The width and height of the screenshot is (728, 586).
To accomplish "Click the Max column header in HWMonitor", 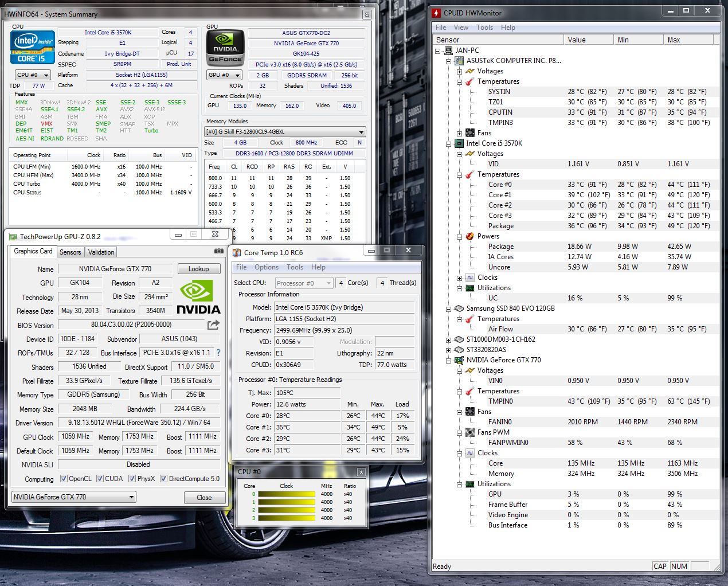I will coord(688,40).
